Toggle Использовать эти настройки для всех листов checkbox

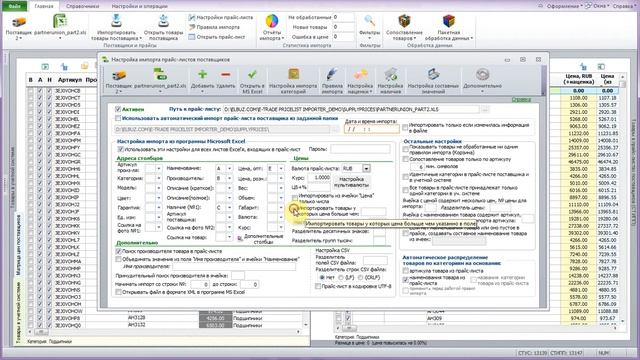121,149
